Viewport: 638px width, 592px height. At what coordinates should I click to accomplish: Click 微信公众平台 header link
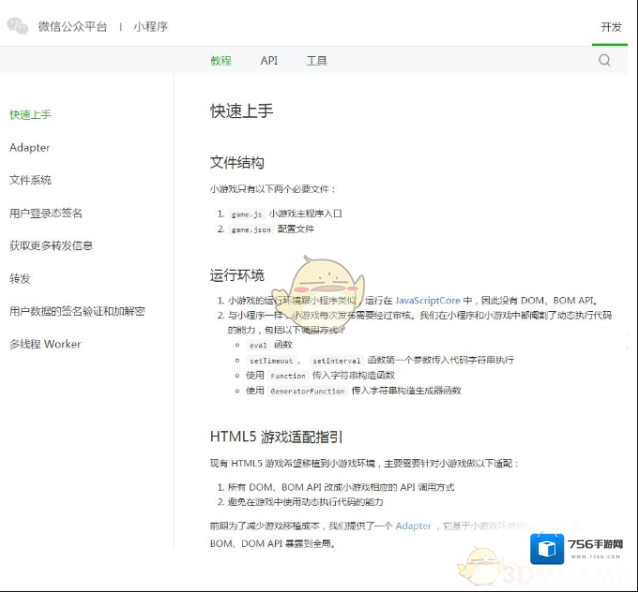72,27
